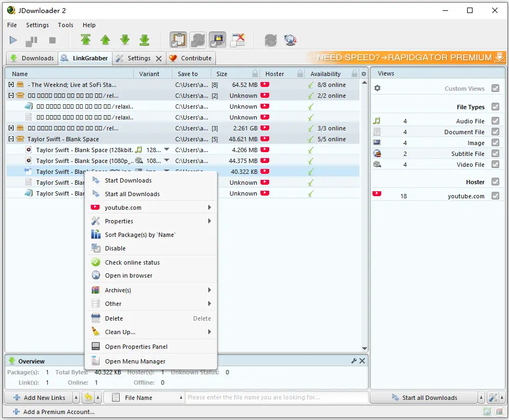Toggle auto reconnect toolbar icon

(198, 40)
